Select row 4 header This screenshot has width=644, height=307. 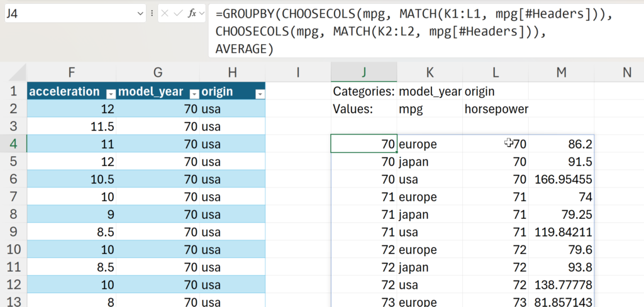[x=13, y=144]
